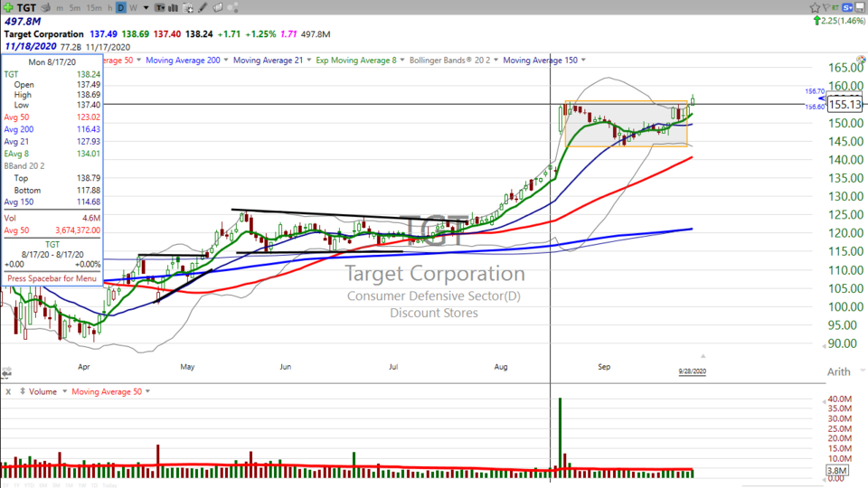
Task: Select the 1-minute (m) time frame
Action: [x=60, y=8]
